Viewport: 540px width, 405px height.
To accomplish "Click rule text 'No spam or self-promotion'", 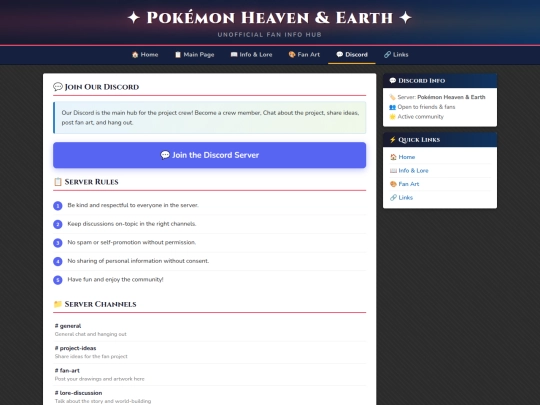I will click(x=132, y=242).
